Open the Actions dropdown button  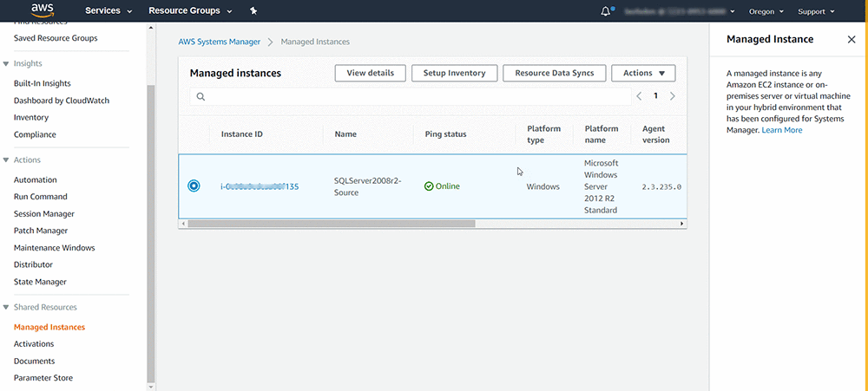[643, 73]
